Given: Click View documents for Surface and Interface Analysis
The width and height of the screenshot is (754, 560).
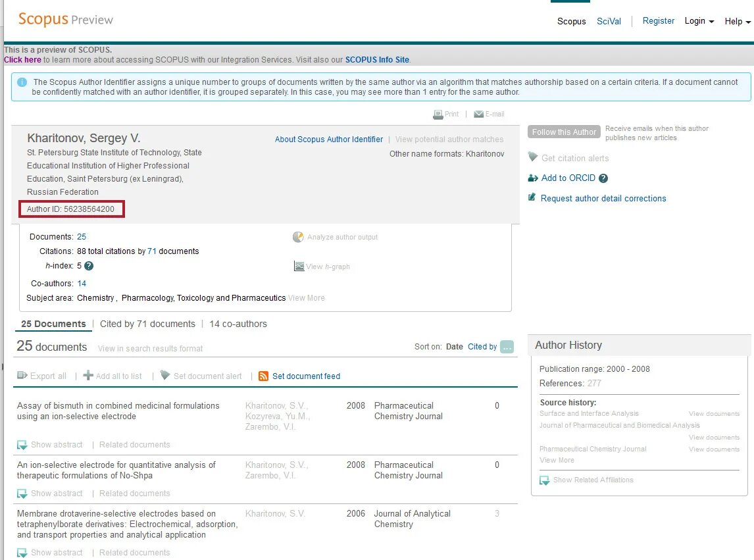Looking at the screenshot, I should (714, 414).
